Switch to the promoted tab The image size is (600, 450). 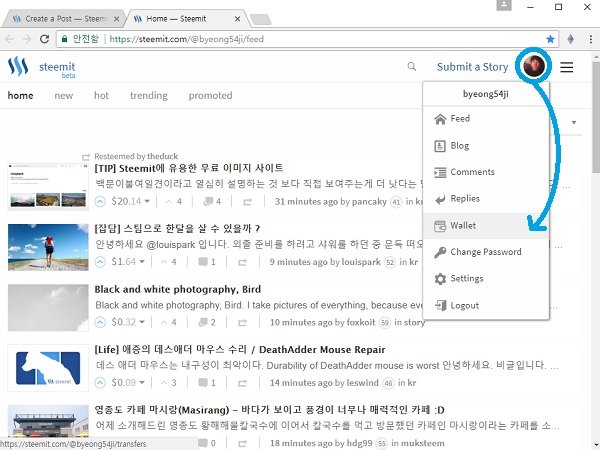(x=210, y=96)
